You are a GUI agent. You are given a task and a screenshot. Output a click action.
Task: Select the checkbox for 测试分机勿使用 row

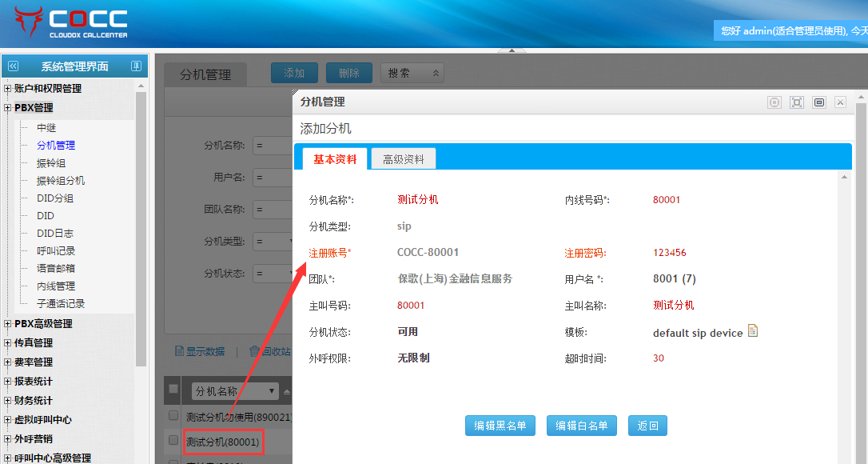coord(173,416)
